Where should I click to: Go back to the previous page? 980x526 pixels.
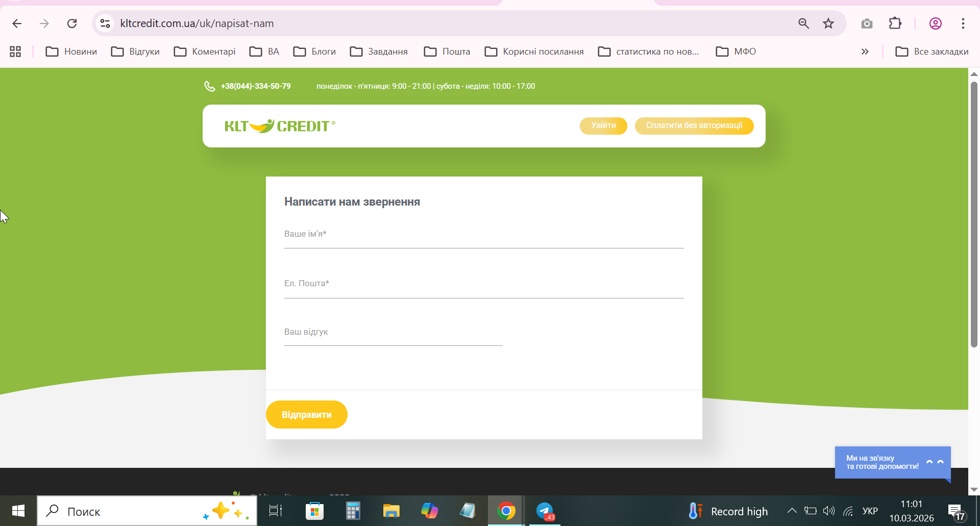[x=17, y=23]
